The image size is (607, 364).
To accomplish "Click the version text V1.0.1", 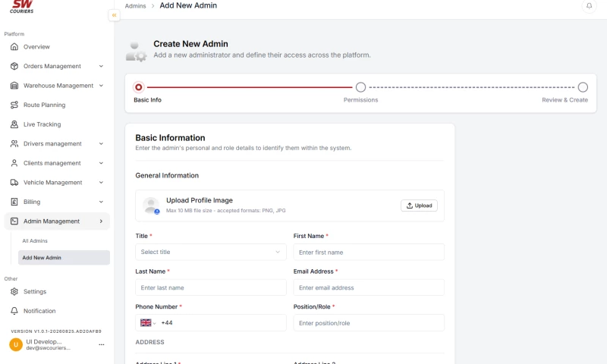I will (x=56, y=331).
